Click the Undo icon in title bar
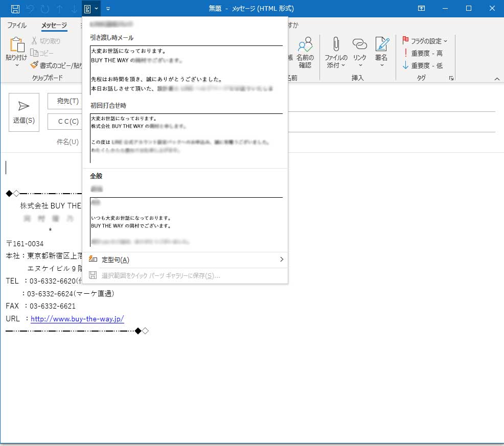This screenshot has width=504, height=446. coord(30,9)
